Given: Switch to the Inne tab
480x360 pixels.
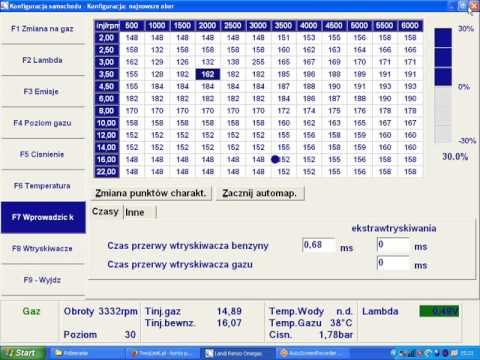Looking at the screenshot, I should pyautogui.click(x=140, y=212).
